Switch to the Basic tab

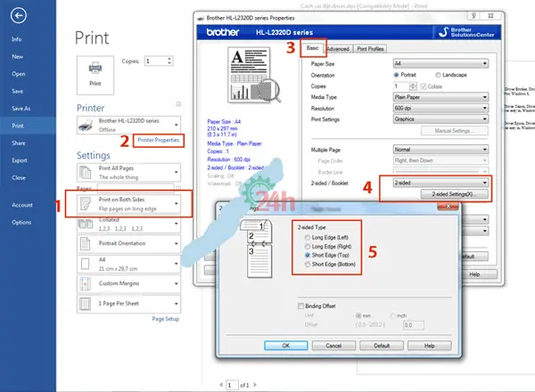[313, 48]
